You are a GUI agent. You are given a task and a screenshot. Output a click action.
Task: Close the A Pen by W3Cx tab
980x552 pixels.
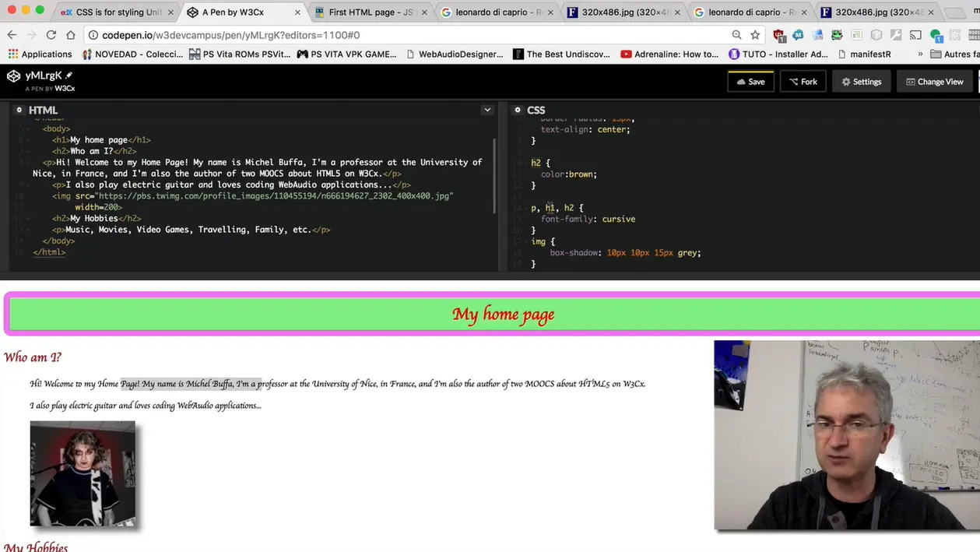pos(297,12)
